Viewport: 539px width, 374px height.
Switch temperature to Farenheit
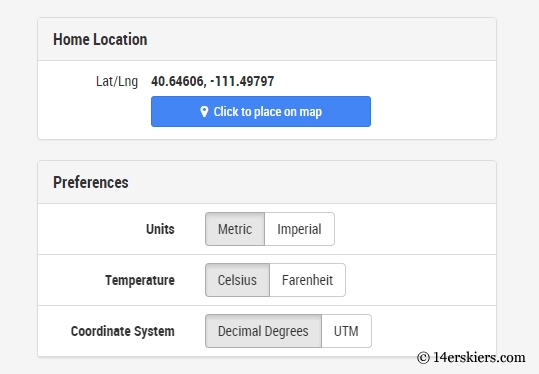click(308, 280)
